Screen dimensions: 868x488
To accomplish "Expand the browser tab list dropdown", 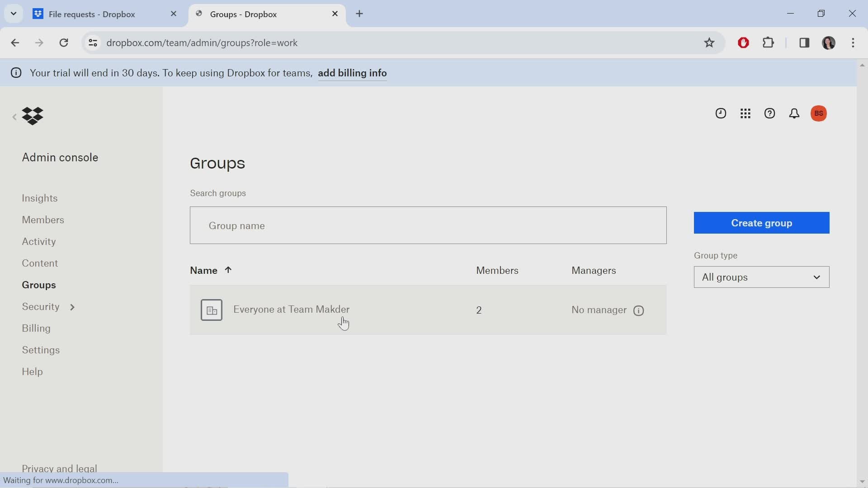I will 13,13.
